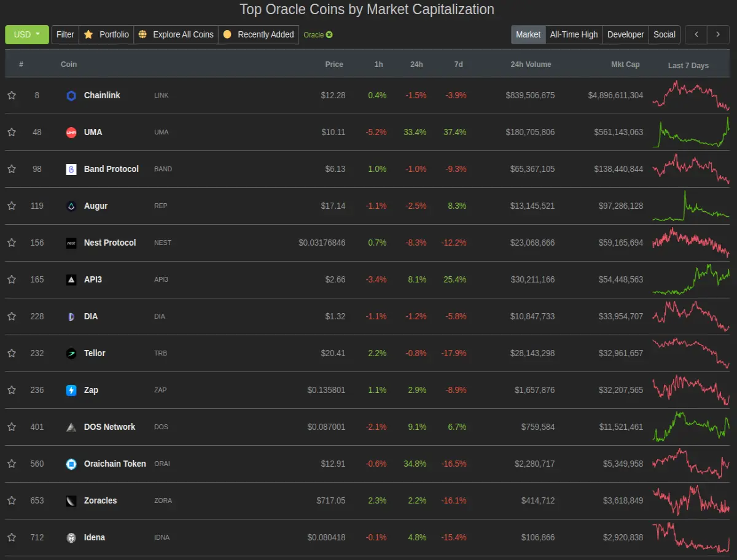The image size is (737, 560).
Task: Go to the previous page arrow
Action: point(696,34)
